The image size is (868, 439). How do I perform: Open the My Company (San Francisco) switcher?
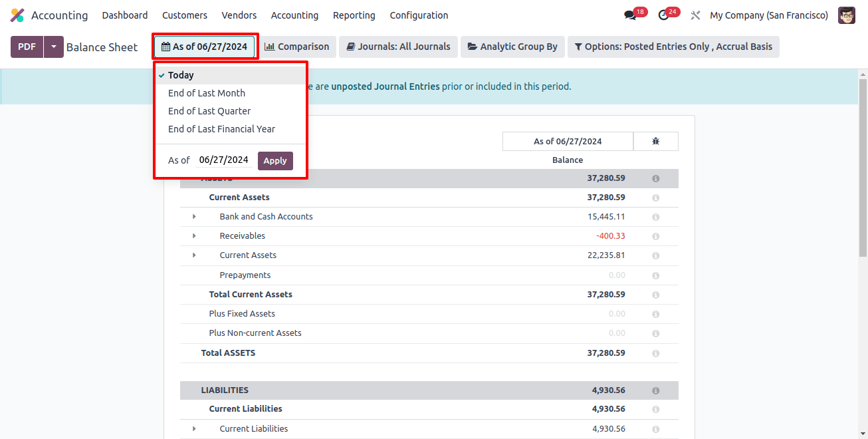coord(769,15)
